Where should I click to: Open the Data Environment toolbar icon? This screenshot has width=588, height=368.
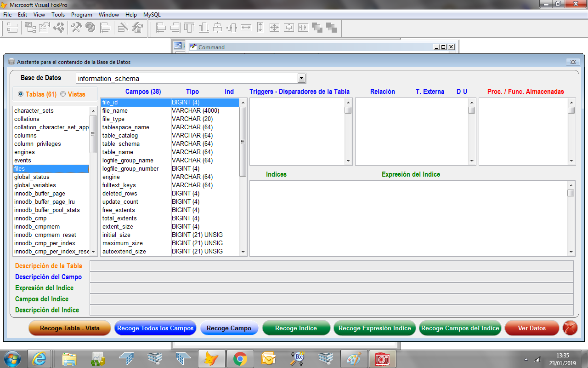(x=30, y=28)
